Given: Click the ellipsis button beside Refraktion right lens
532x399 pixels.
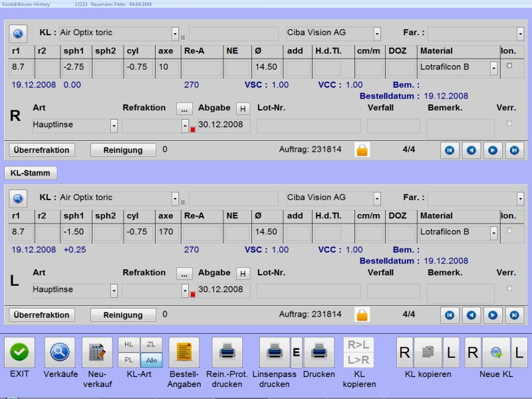Looking at the screenshot, I should coord(184,109).
